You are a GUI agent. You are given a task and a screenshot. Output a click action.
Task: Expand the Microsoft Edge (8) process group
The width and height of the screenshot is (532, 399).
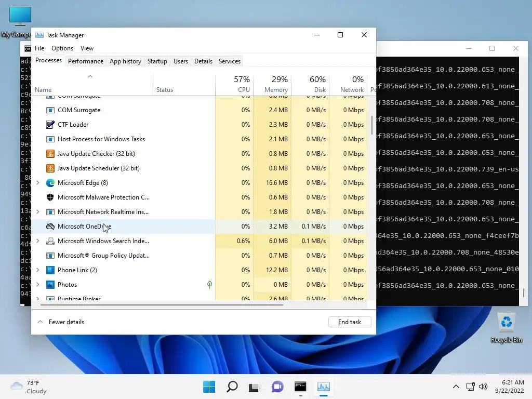(37, 183)
